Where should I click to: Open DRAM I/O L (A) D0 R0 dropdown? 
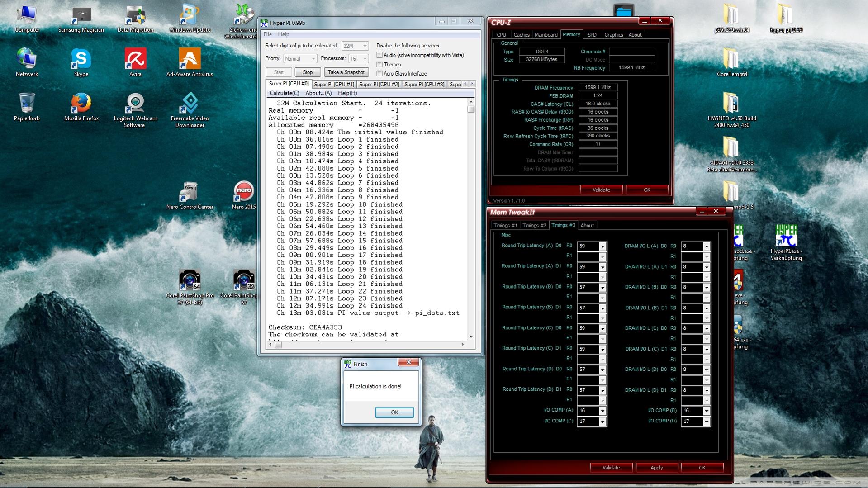[707, 246]
